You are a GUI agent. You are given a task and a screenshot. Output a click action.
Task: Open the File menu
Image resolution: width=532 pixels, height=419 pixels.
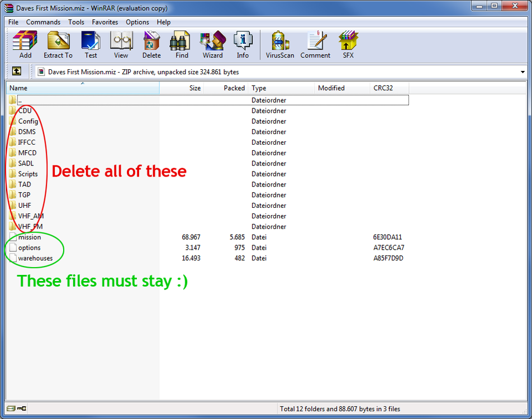(x=13, y=22)
